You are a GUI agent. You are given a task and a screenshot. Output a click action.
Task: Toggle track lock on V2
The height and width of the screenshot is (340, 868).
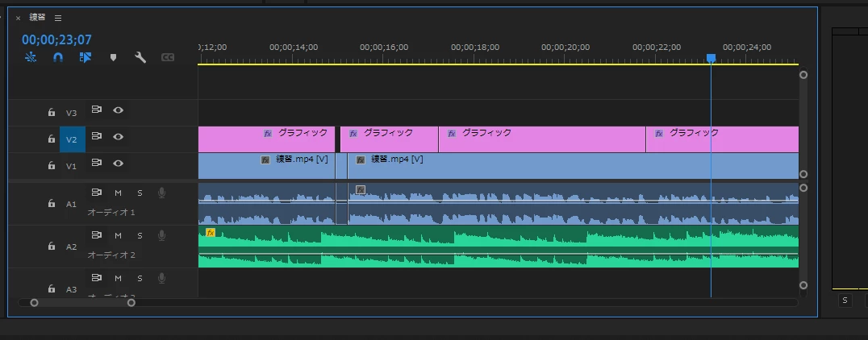click(52, 139)
